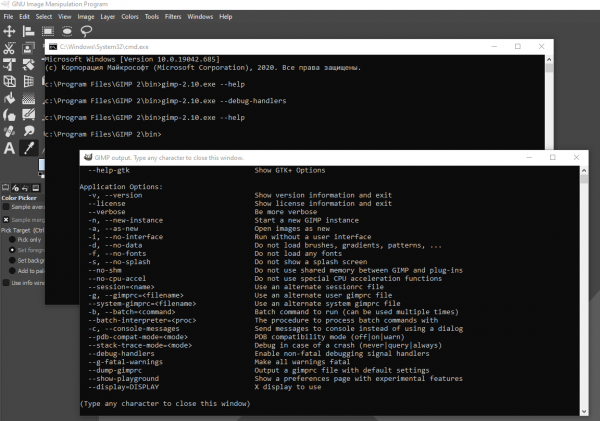Select the Dodge / Burn tool

click(x=28, y=131)
